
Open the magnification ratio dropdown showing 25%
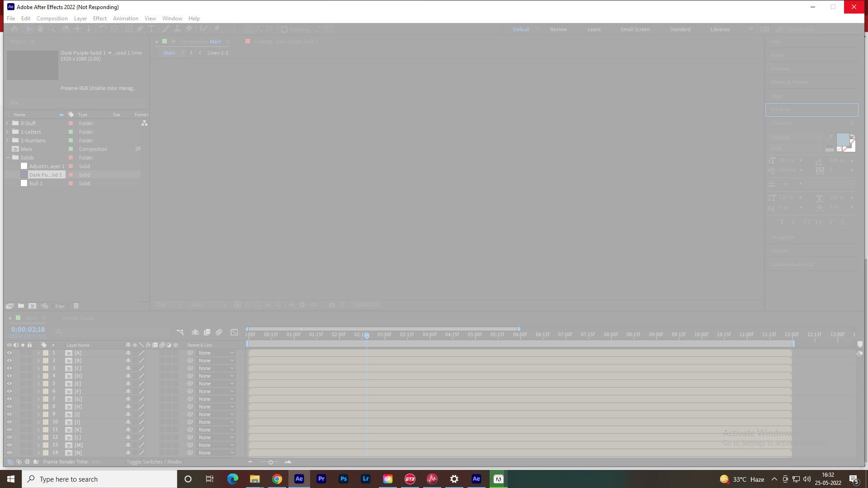(167, 305)
